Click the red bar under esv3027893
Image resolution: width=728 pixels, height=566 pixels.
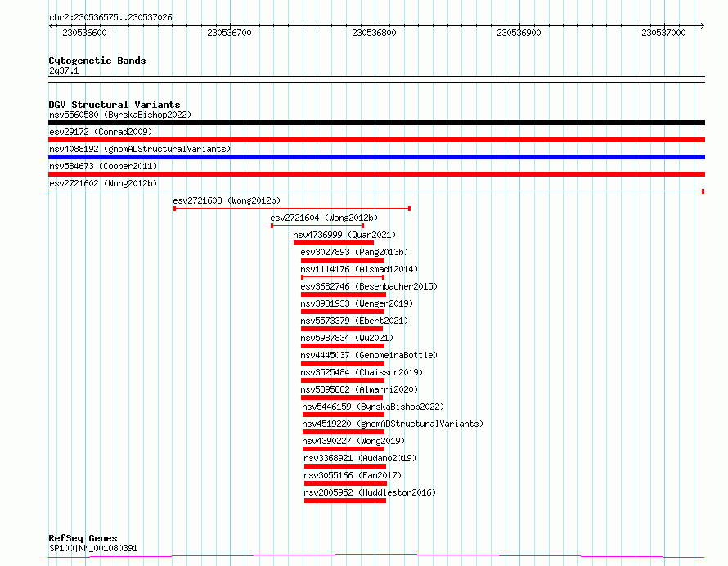[343, 260]
